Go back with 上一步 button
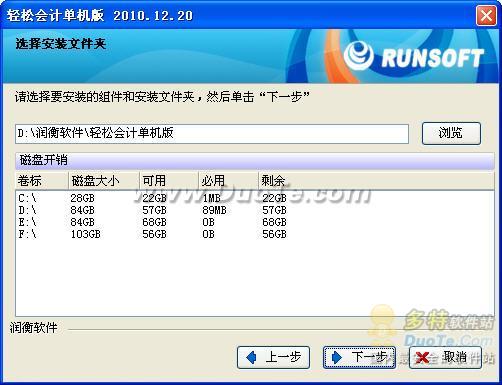Image resolution: width=502 pixels, height=385 pixels. point(273,357)
